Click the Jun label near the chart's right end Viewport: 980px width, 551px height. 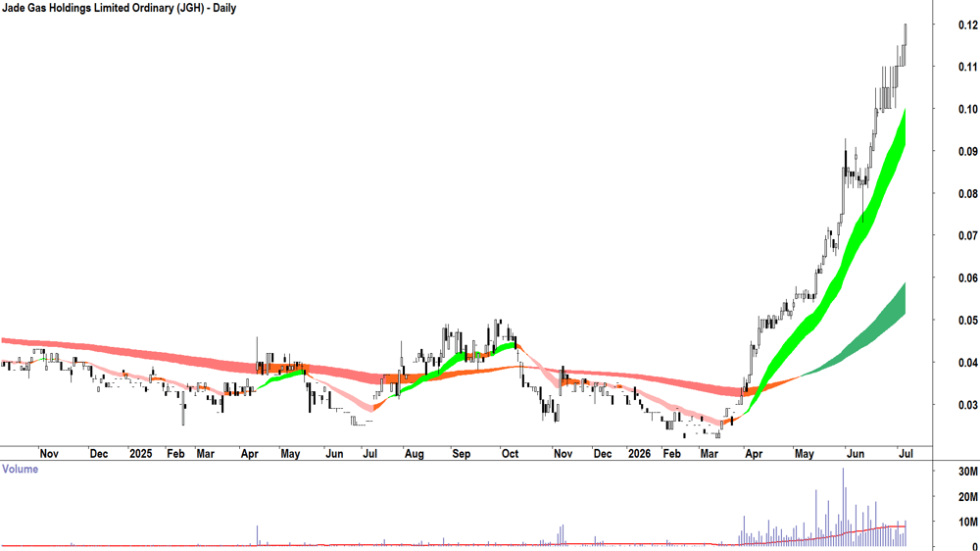(x=855, y=454)
